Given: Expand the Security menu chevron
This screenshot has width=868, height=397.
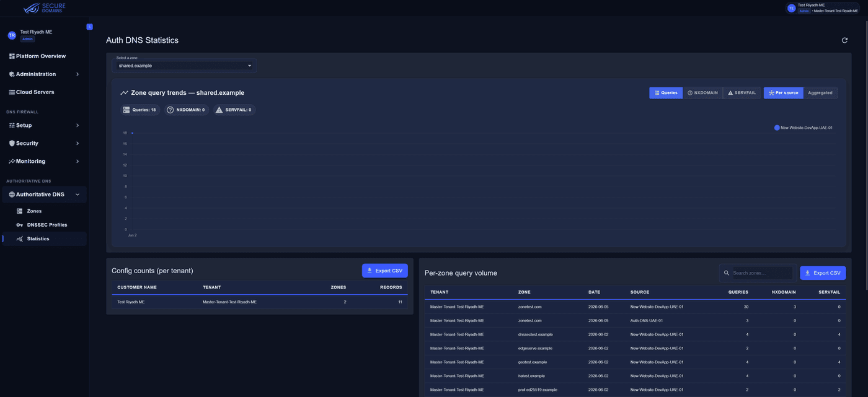Looking at the screenshot, I should point(77,144).
